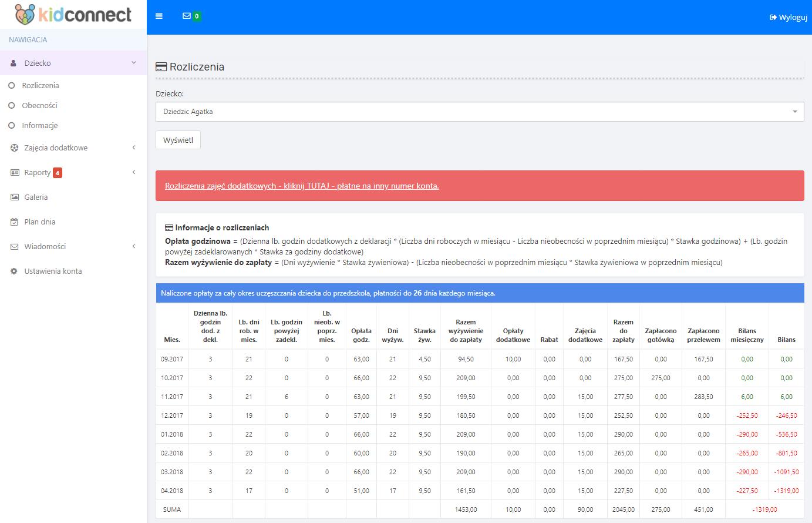
Task: Open Obecności in sidebar
Action: (x=40, y=105)
